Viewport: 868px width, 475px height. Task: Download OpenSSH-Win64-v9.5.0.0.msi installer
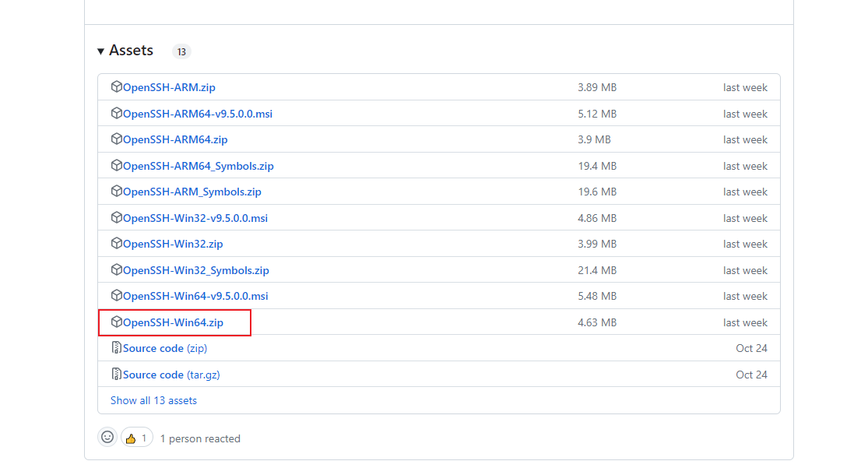(195, 296)
